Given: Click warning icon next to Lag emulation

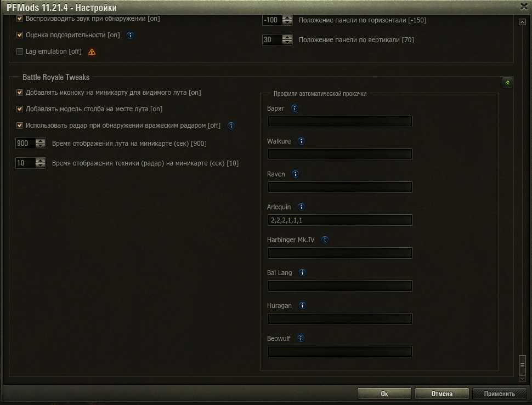Looking at the screenshot, I should point(92,52).
